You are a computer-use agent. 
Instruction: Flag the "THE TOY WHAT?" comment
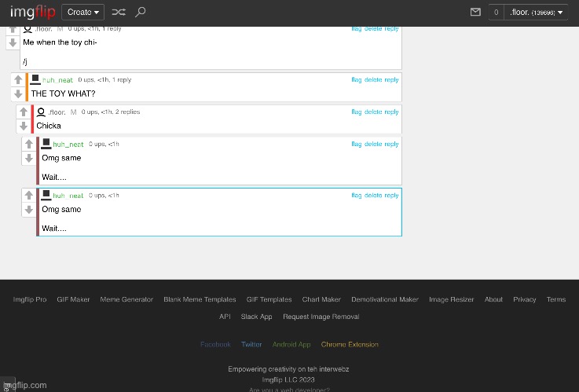(356, 80)
